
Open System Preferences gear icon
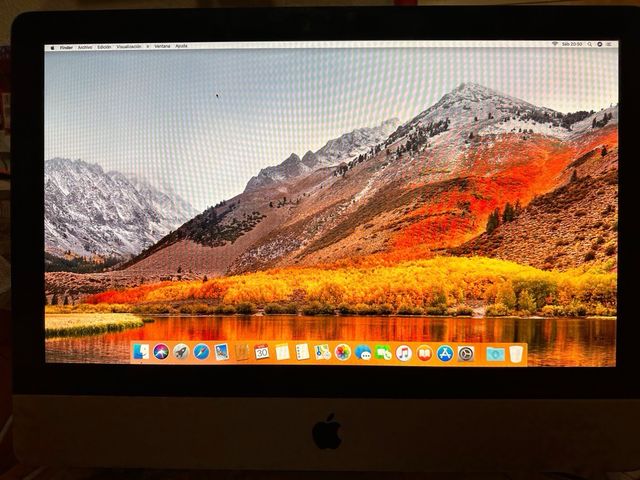(x=466, y=354)
